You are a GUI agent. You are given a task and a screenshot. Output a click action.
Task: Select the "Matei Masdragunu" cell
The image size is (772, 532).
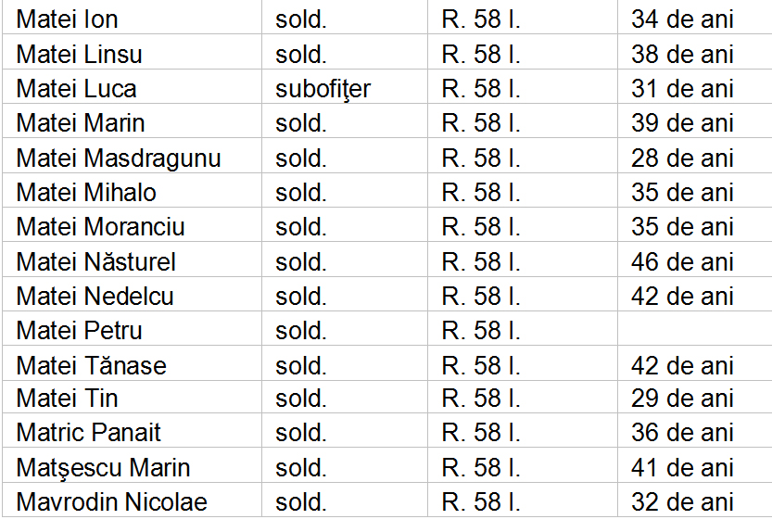point(119,158)
